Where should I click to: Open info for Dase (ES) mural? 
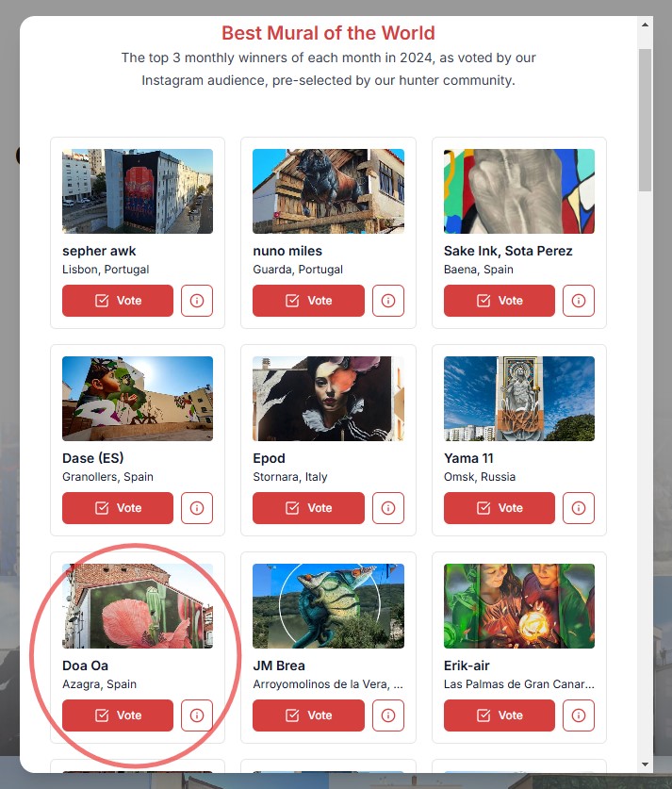(x=197, y=508)
